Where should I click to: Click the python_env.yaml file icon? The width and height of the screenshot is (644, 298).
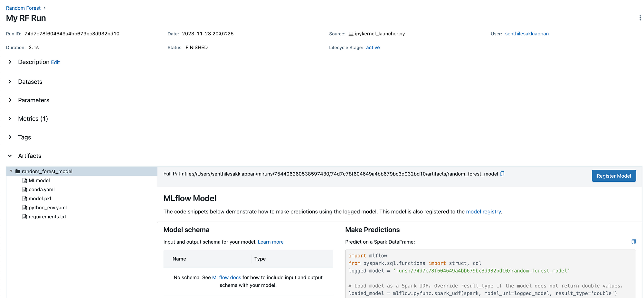[x=25, y=207]
